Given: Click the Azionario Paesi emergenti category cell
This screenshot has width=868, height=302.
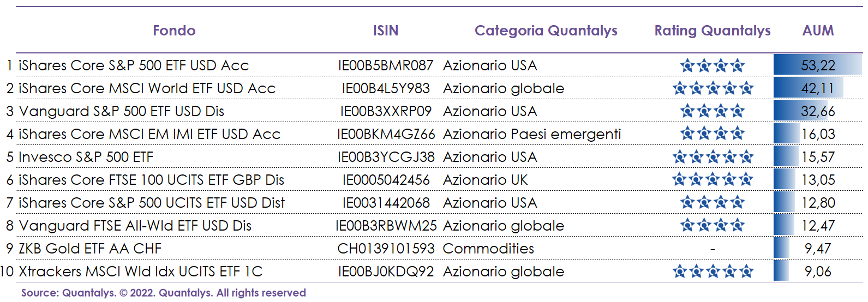Looking at the screenshot, I should [x=532, y=134].
